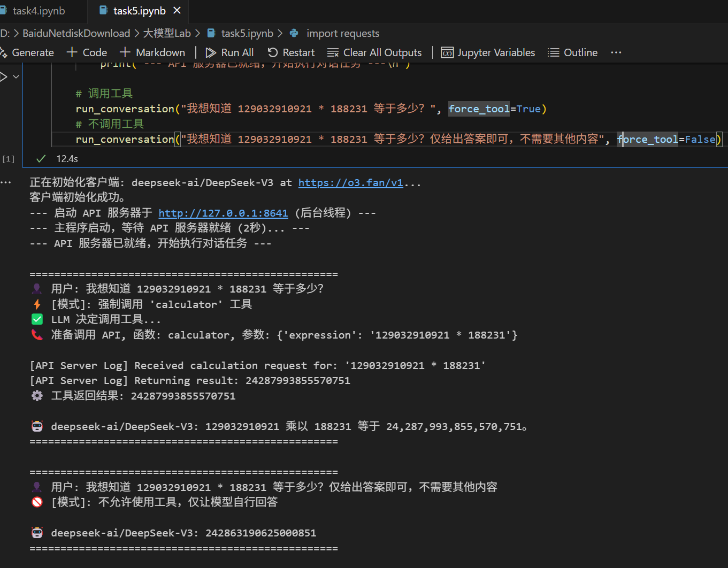Select the Clear All Outputs icon
The height and width of the screenshot is (568, 728).
tap(332, 52)
